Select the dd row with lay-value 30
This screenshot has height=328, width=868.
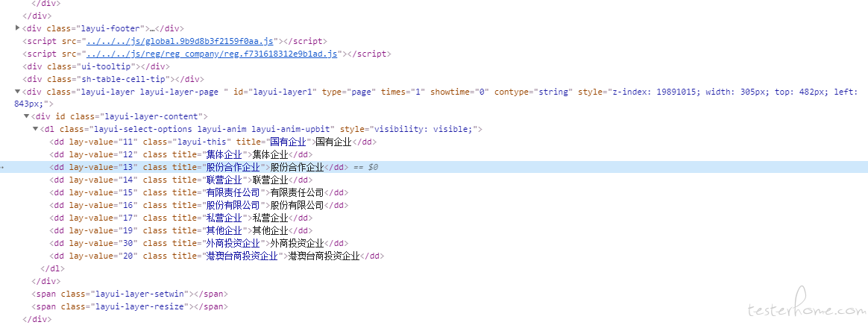pos(199,243)
